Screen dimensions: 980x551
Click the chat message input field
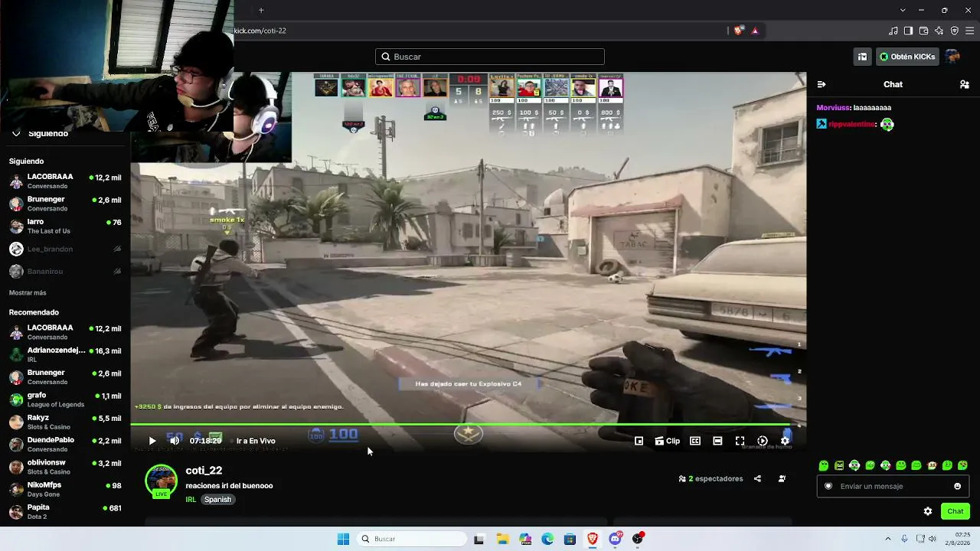(893, 486)
